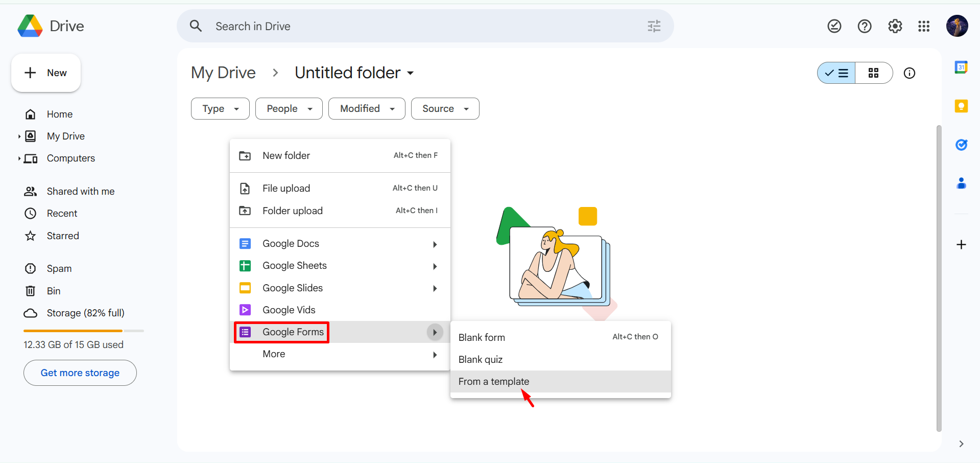This screenshot has height=463, width=980.
Task: Switch to grid layout view
Action: [874, 73]
